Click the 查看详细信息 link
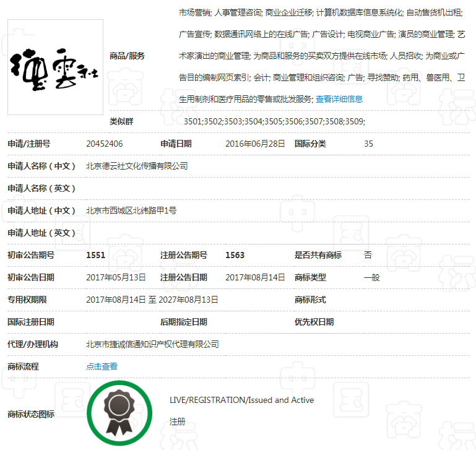This screenshot has height=450, width=476. [339, 99]
